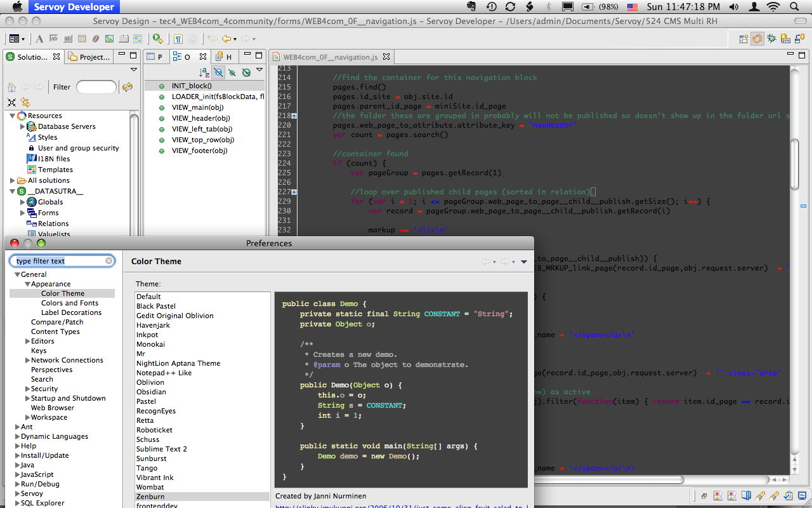Click link-with-editor arrows icon in Solution Explorer
The height and width of the screenshot is (508, 812).
(x=25, y=102)
